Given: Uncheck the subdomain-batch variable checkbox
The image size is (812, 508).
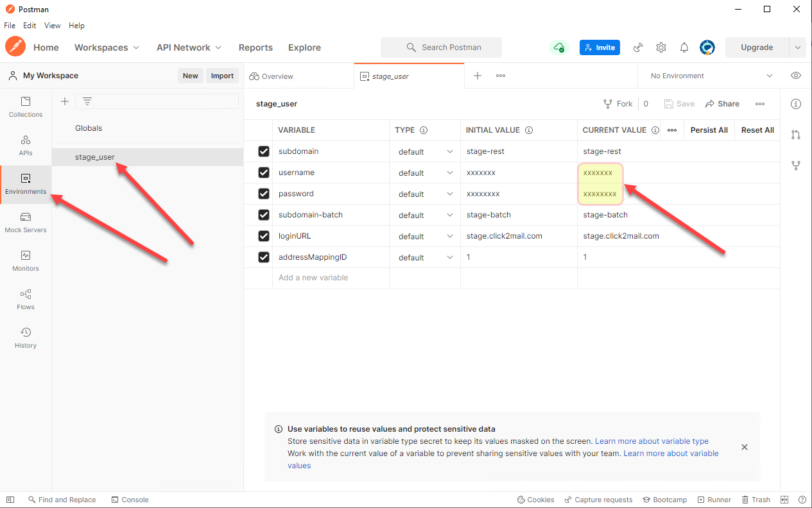Looking at the screenshot, I should (264, 215).
